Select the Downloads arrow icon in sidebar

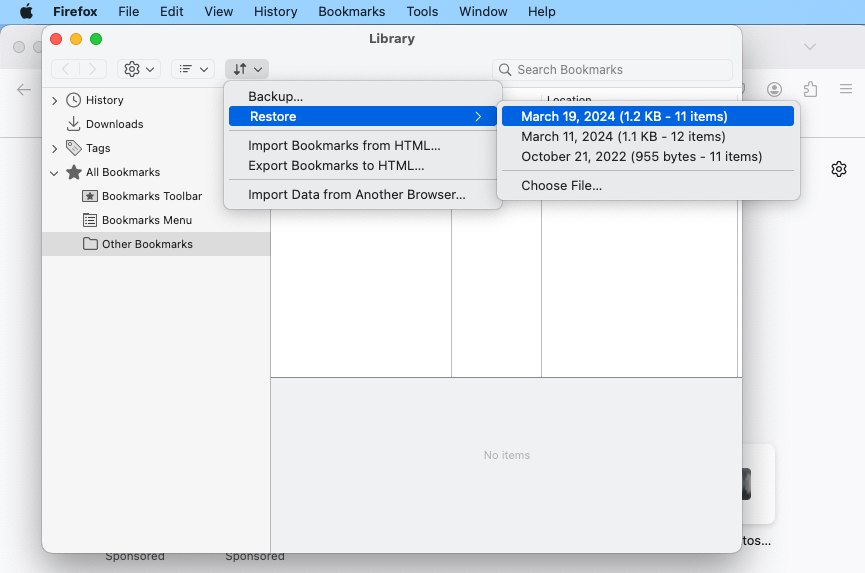coord(73,124)
